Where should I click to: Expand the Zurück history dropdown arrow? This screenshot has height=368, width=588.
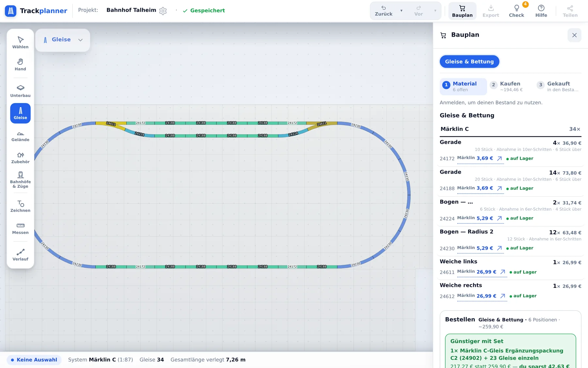point(401,11)
